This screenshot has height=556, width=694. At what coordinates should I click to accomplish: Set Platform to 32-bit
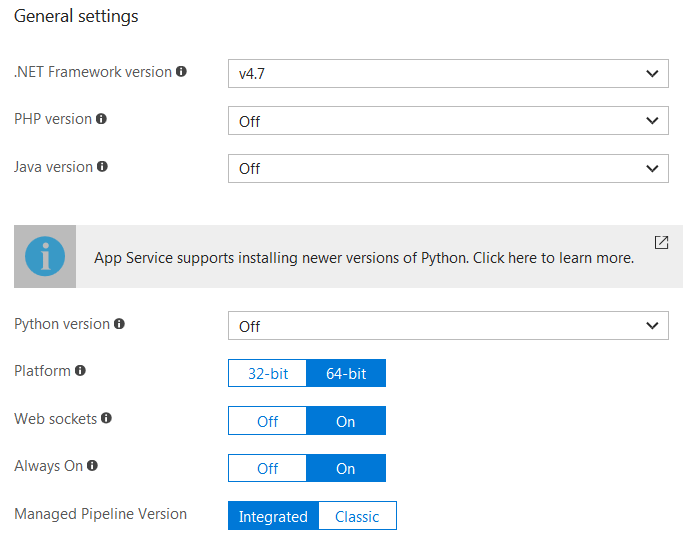[267, 373]
